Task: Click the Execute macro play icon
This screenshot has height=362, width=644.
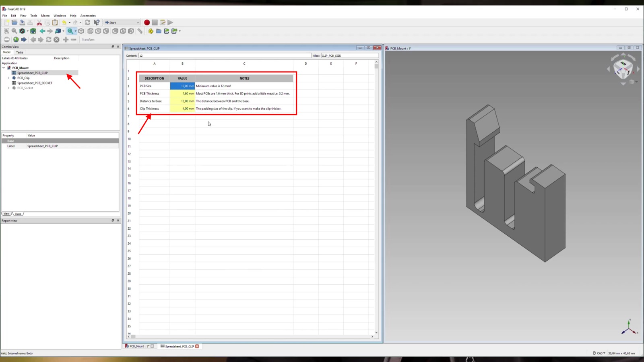Action: [x=170, y=23]
